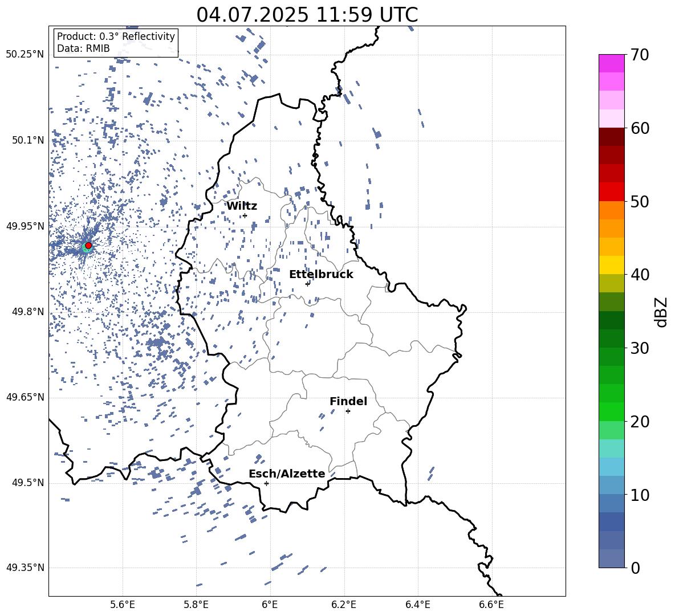The height and width of the screenshot is (616, 675).
Task: Click the slate blue colorbar segment above 0
Action: tap(612, 558)
